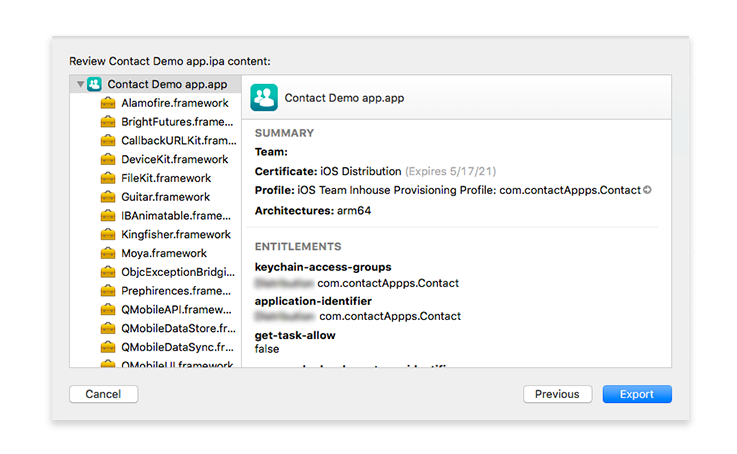The height and width of the screenshot is (454, 737).
Task: Select BrightFutures.frame... row
Action: point(156,122)
